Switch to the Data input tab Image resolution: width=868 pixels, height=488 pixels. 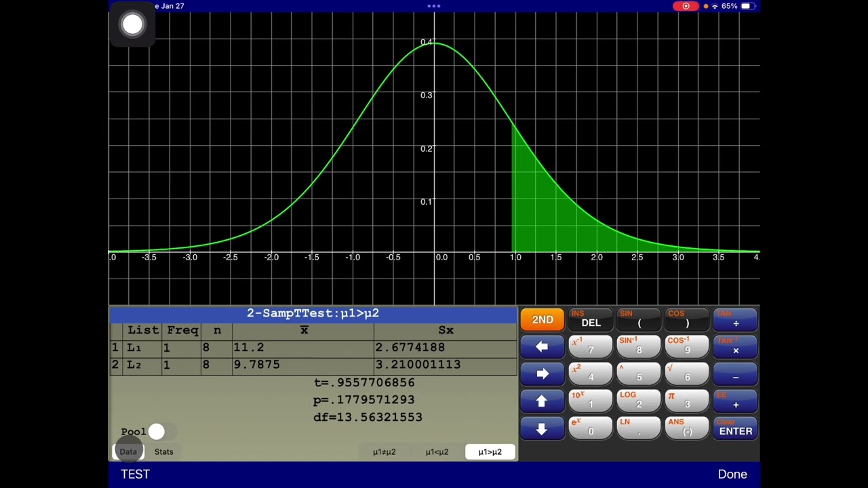(128, 451)
